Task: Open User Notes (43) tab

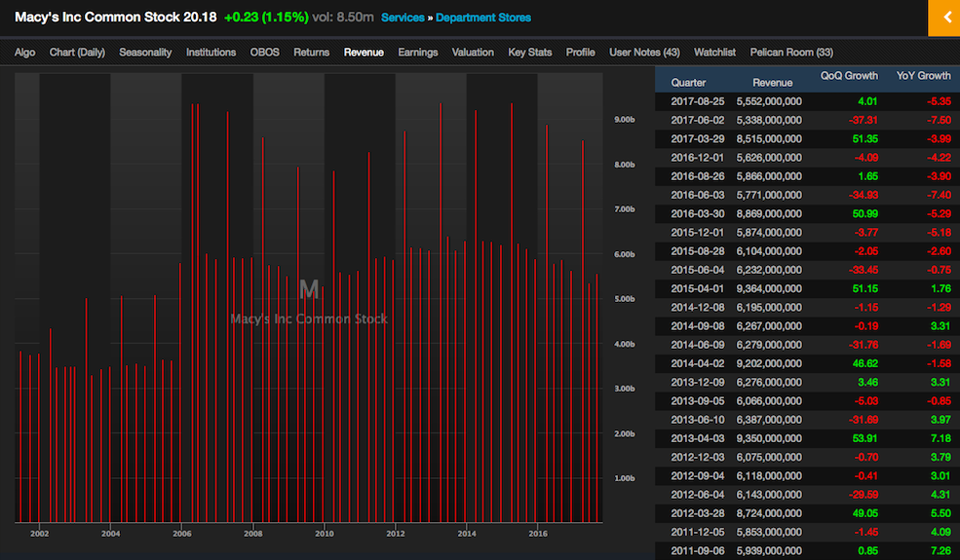Action: tap(644, 53)
